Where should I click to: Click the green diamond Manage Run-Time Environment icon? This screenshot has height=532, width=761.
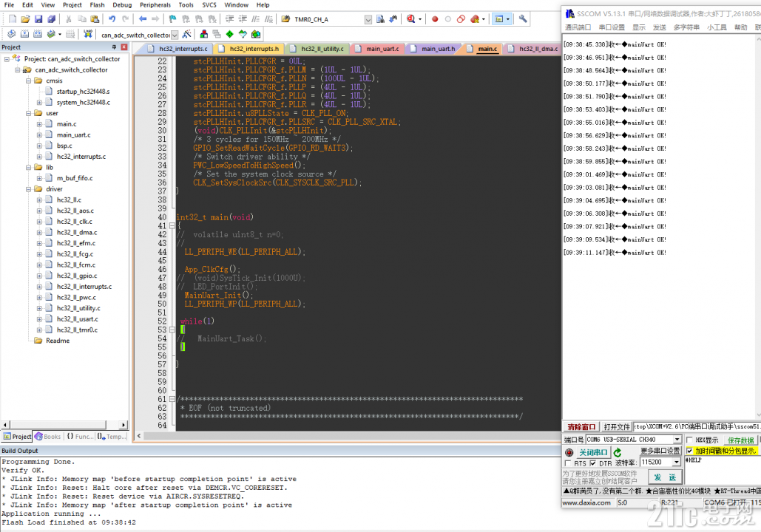229,34
